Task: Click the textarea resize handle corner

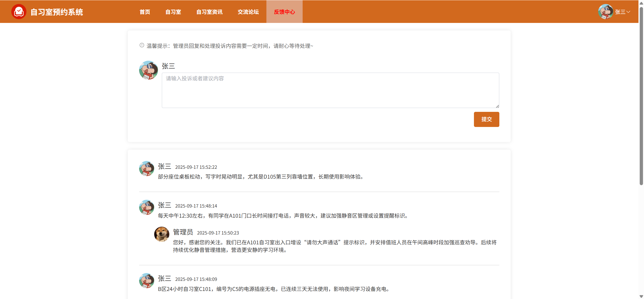Action: point(497,106)
